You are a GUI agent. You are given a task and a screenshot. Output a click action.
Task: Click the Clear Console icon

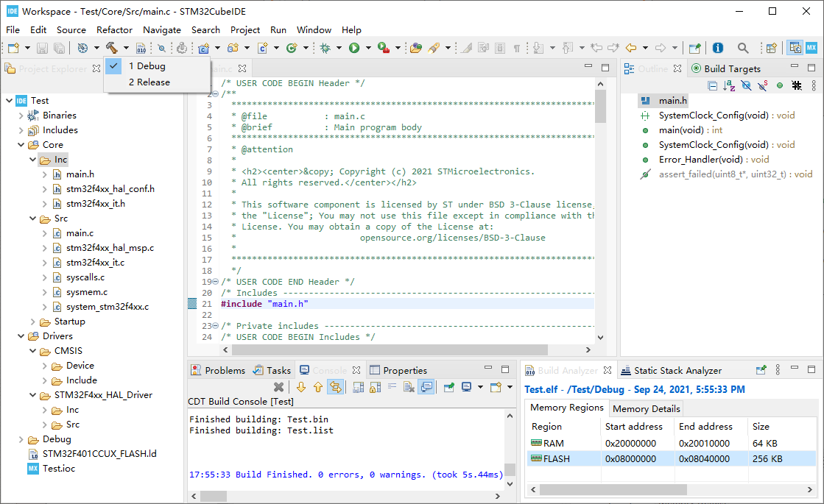[x=409, y=387]
